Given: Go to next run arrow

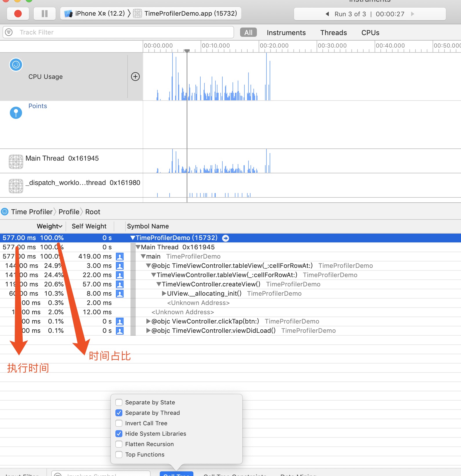Looking at the screenshot, I should tap(413, 14).
